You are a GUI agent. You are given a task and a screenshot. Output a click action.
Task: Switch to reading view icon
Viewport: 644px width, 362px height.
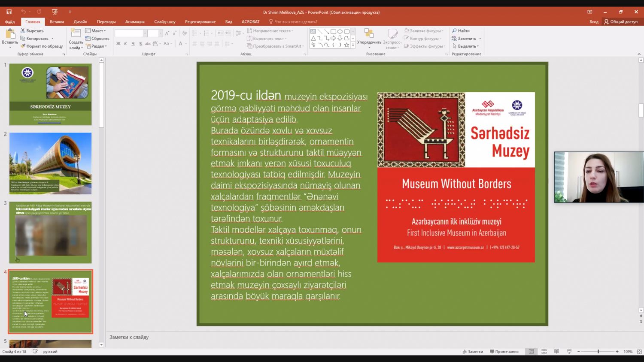[x=556, y=352]
